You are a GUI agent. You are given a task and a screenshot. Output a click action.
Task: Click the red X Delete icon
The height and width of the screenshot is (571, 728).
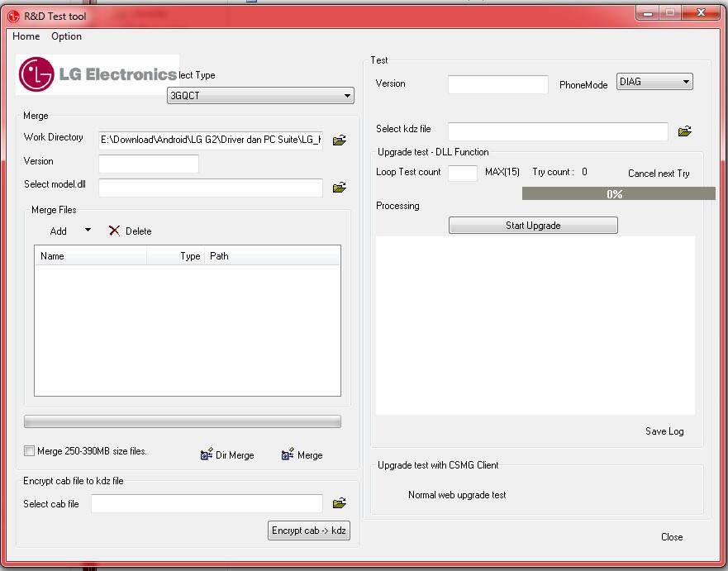tap(114, 231)
